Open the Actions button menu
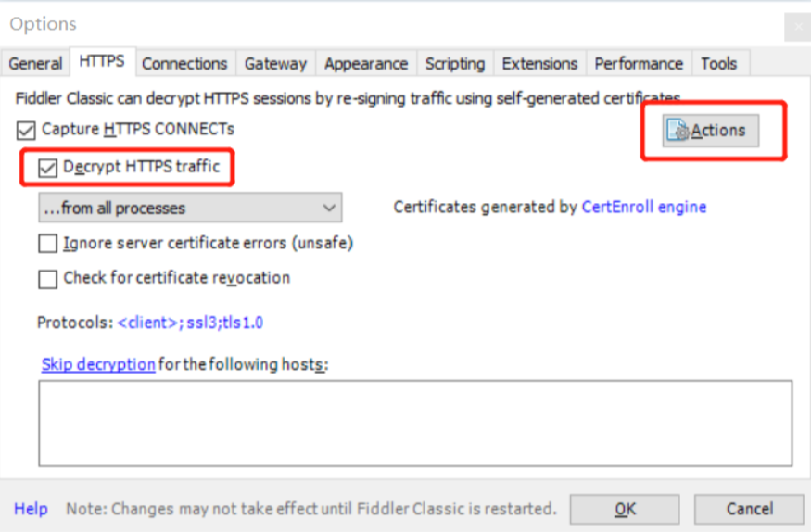811x532 pixels. (711, 131)
